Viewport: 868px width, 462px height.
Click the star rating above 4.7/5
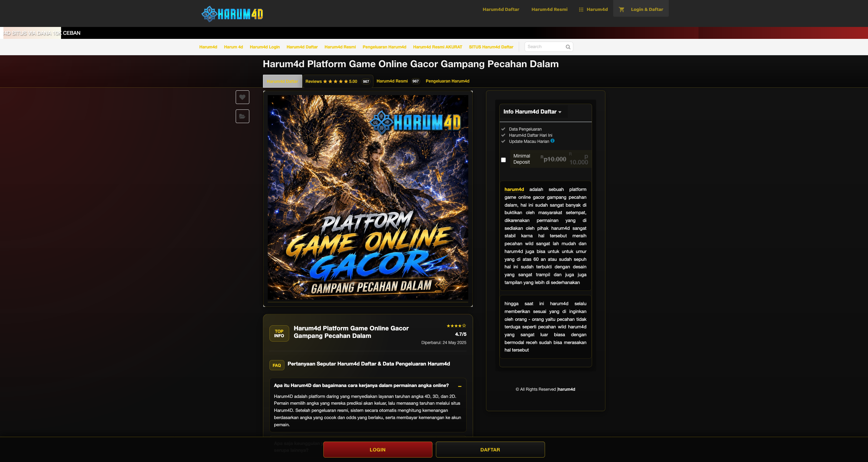point(456,326)
